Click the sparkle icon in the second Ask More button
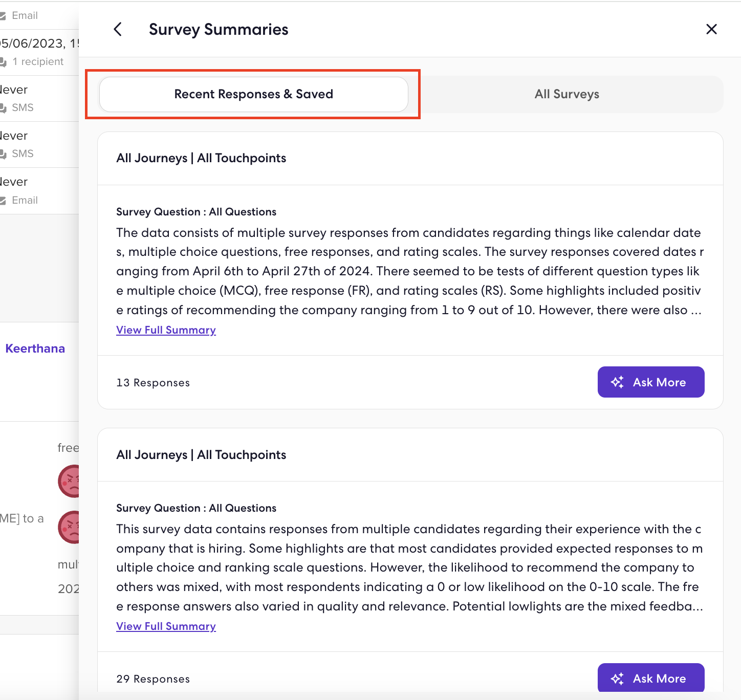The height and width of the screenshot is (700, 741). click(x=617, y=679)
